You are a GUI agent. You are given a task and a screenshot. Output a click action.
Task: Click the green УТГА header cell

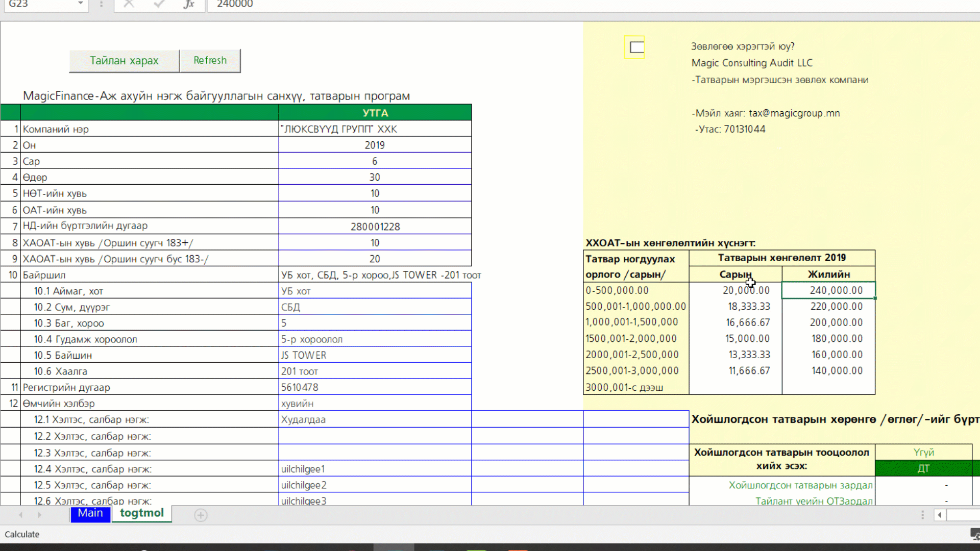[x=375, y=113]
